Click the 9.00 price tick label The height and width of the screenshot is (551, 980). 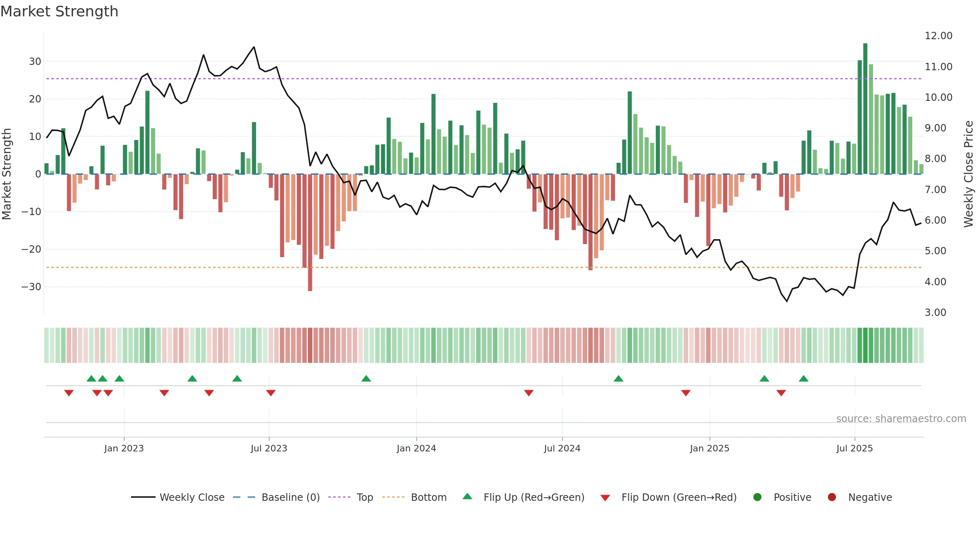pos(935,128)
